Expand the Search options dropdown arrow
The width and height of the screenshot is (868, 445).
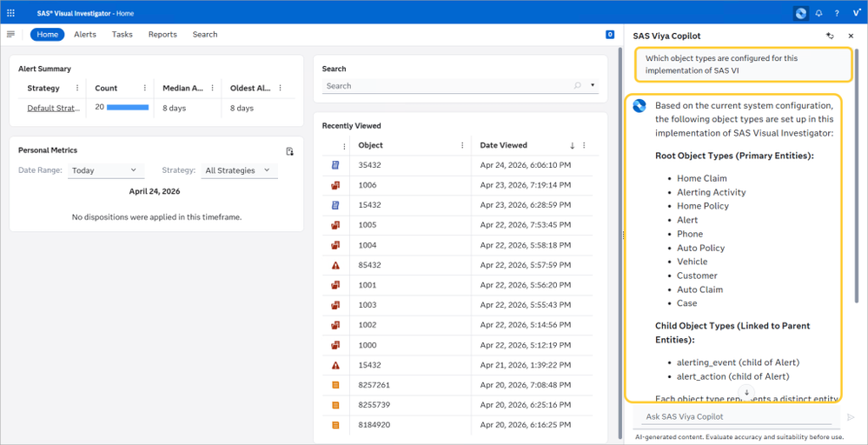(x=593, y=86)
